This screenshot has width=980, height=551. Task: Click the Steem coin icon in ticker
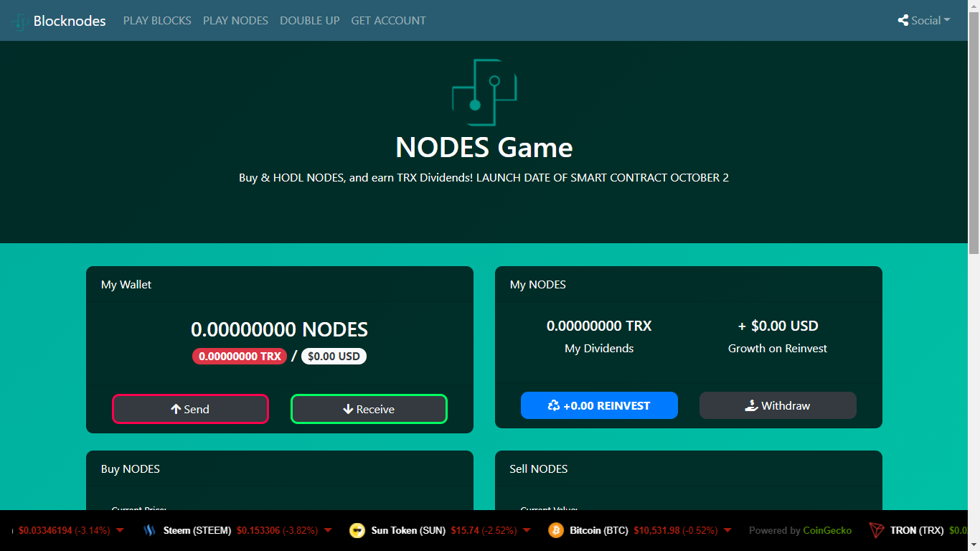(x=149, y=530)
